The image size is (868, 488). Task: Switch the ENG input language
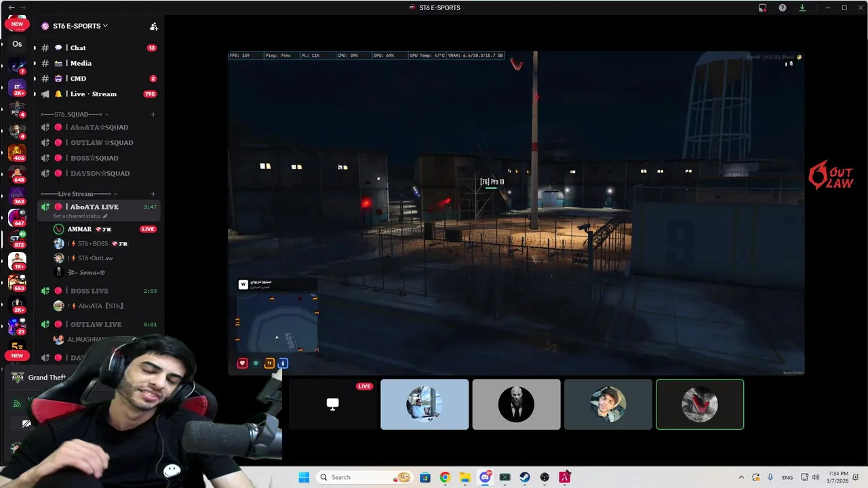(787, 477)
